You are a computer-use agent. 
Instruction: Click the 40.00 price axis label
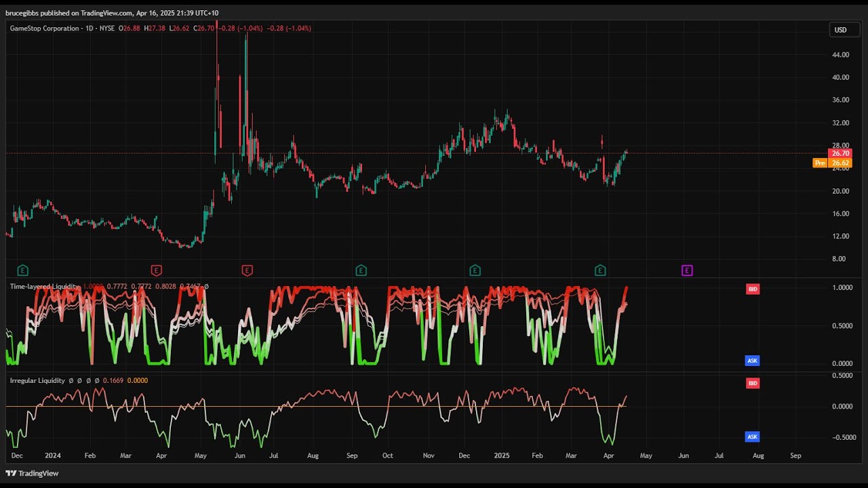[840, 77]
